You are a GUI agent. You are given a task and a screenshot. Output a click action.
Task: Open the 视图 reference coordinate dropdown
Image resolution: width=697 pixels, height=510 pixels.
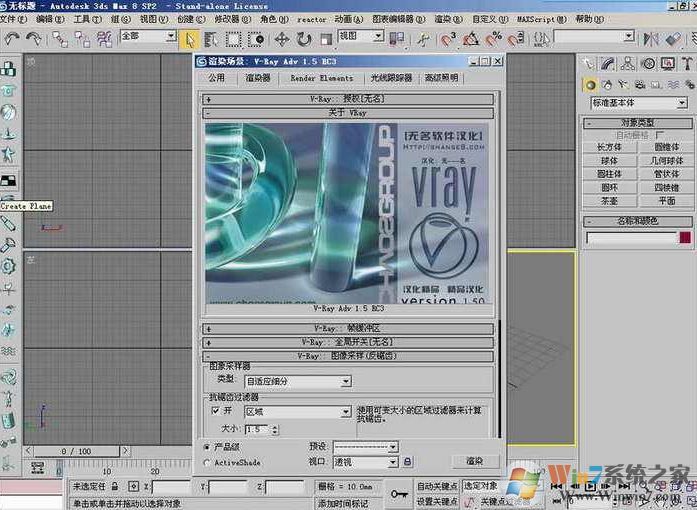361,36
